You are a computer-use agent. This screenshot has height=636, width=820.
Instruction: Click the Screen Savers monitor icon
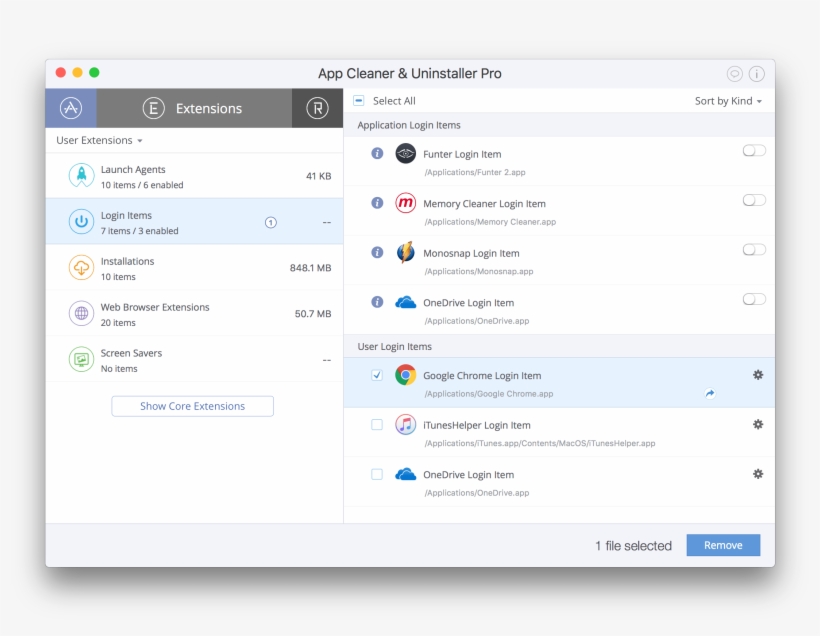(82, 360)
